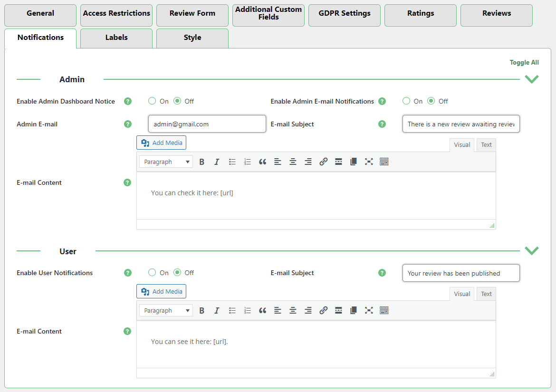
Task: Insert link in User email editor
Action: 324,310
